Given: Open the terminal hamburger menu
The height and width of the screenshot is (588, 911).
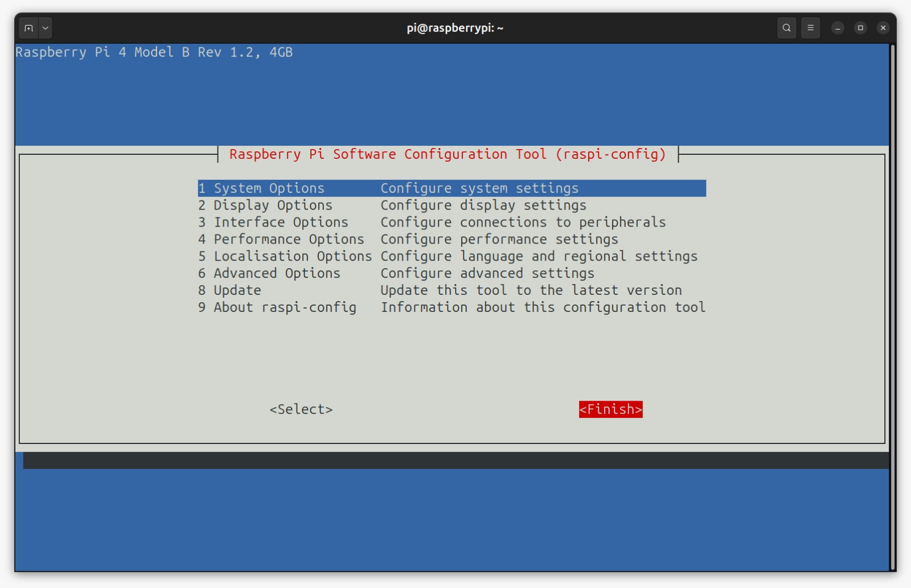Looking at the screenshot, I should point(810,28).
